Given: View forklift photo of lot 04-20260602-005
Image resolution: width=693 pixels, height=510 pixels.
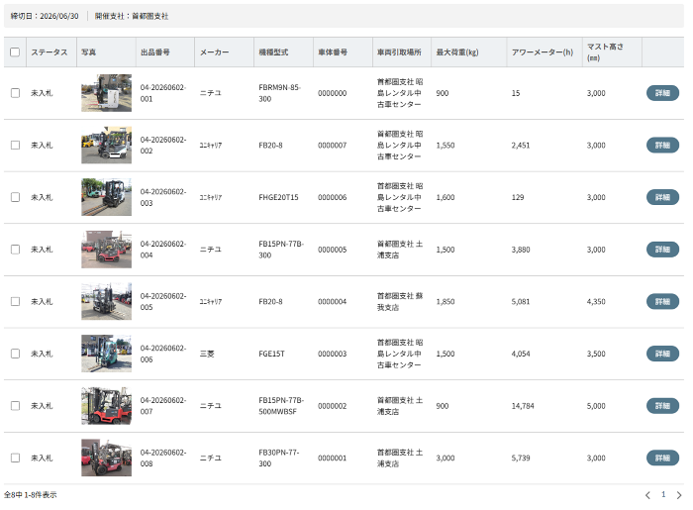Looking at the screenshot, I should 106,301.
